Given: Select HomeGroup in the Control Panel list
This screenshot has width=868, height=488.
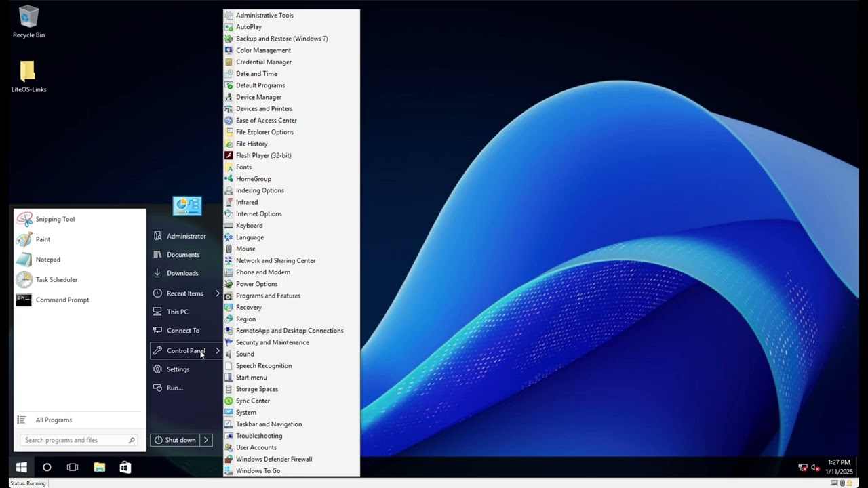Looking at the screenshot, I should pos(292,179).
